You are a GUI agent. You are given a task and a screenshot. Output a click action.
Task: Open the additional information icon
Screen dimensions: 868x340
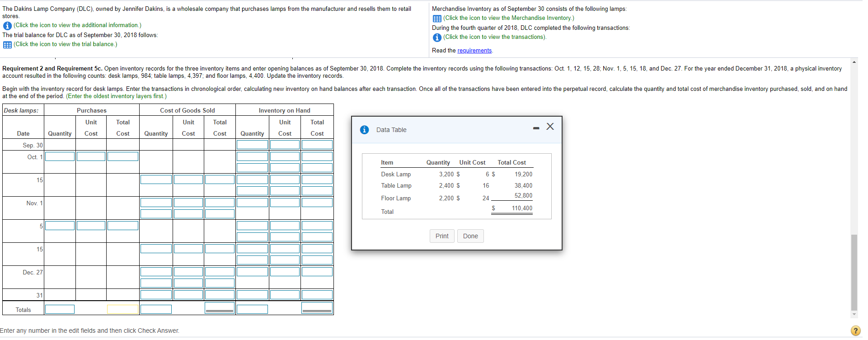click(x=7, y=26)
